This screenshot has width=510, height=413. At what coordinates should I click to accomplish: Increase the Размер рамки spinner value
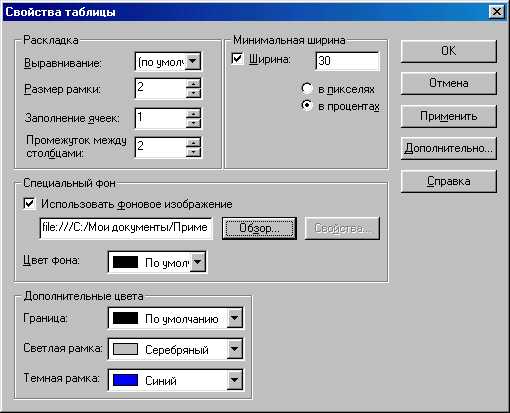193,83
